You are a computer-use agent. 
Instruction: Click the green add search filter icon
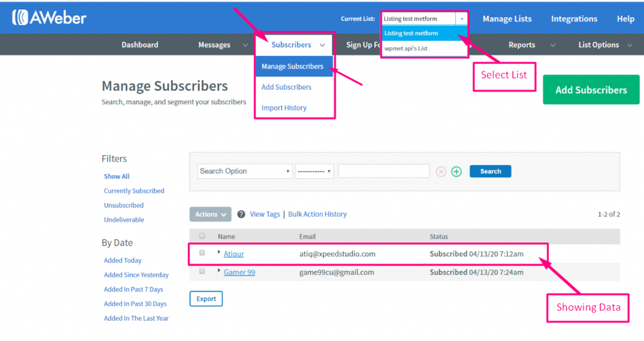pyautogui.click(x=457, y=171)
